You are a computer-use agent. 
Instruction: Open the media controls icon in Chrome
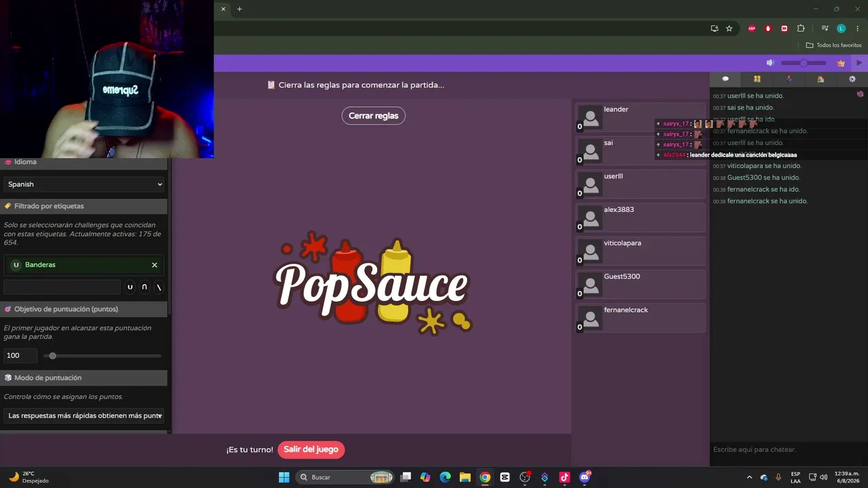[x=825, y=28]
